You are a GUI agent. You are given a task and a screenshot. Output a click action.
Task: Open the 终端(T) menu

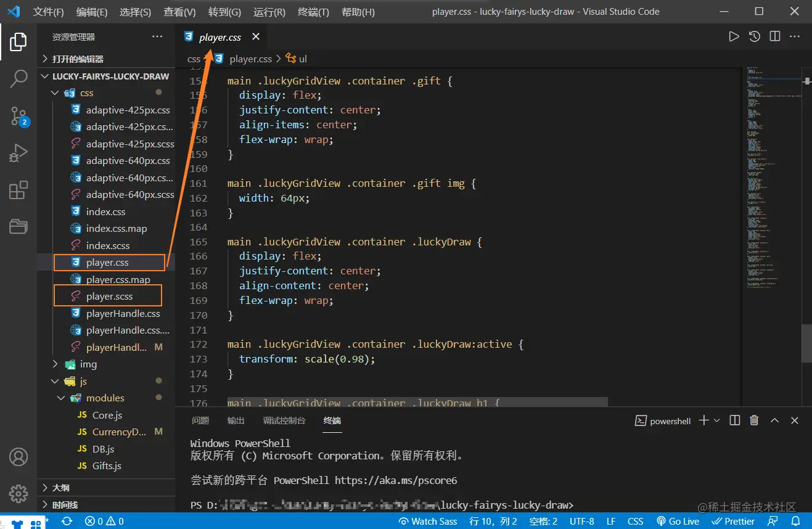[313, 12]
